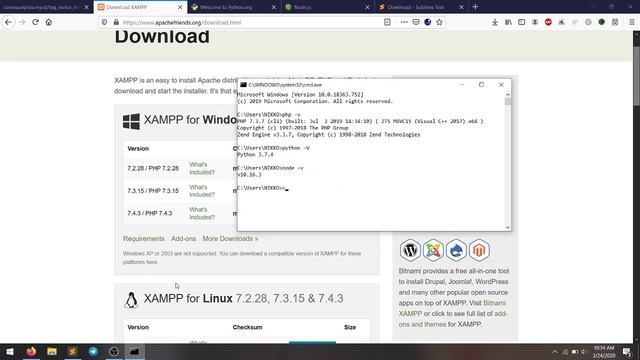Switch to the first corona tab
The width and height of the screenshot is (640, 360).
(46, 7)
